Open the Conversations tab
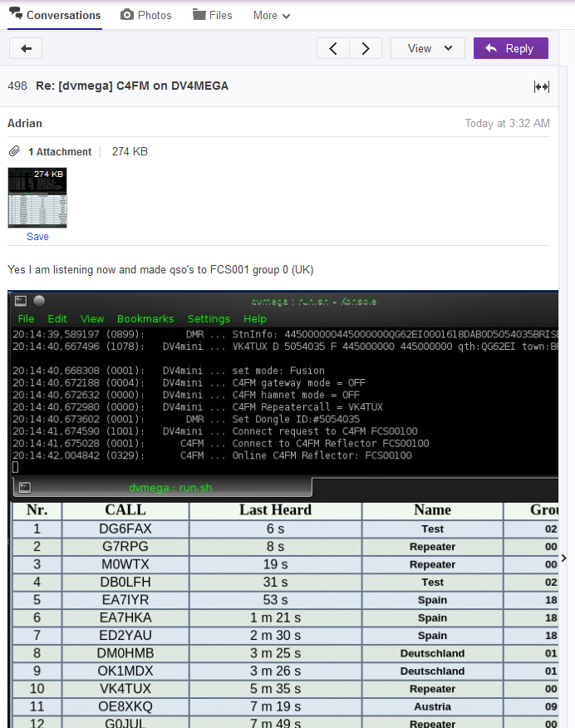 coord(55,15)
